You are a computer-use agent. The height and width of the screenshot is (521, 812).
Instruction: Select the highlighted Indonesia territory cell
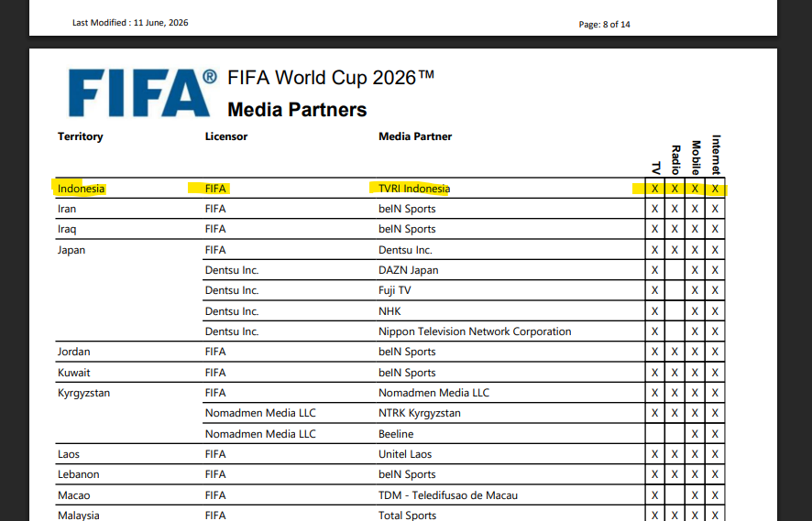click(x=81, y=189)
